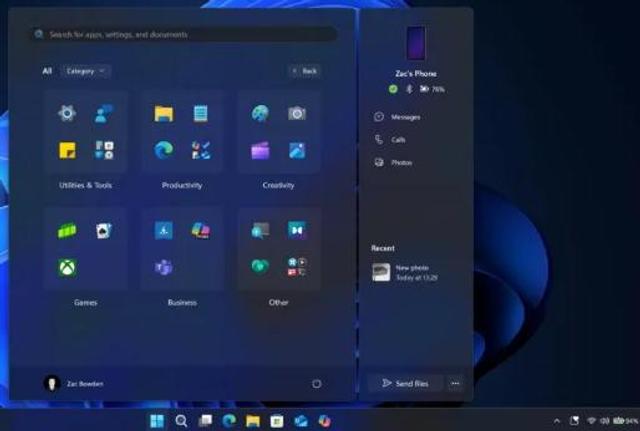
Task: Click the power button in Start menu
Action: click(316, 384)
